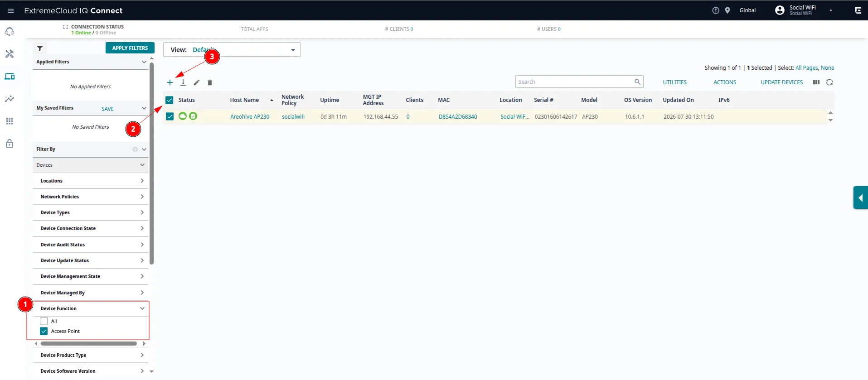The image size is (868, 380).
Task: Open the hamburger navigation menu
Action: coord(11,10)
